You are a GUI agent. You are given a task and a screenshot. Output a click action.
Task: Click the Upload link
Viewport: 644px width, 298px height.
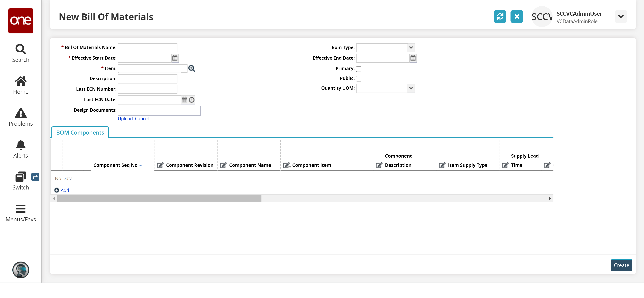coord(125,119)
